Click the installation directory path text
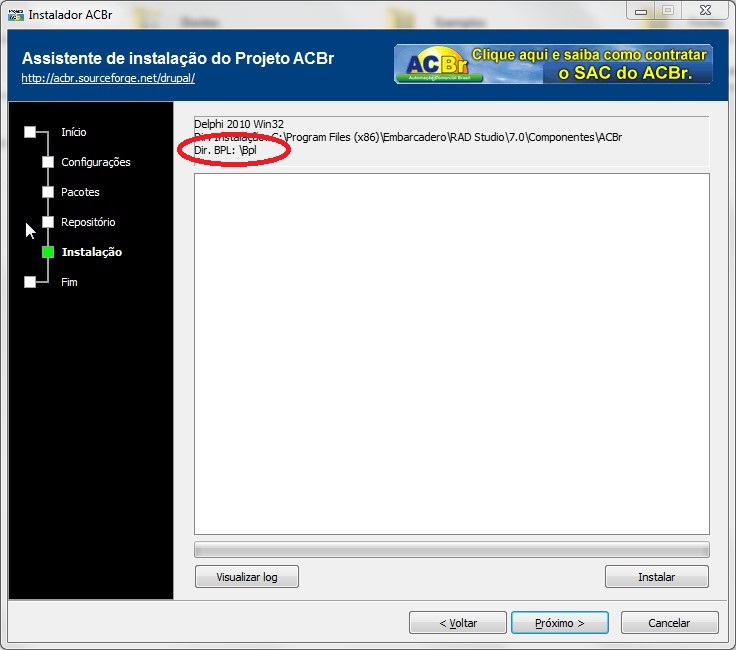 [407, 137]
